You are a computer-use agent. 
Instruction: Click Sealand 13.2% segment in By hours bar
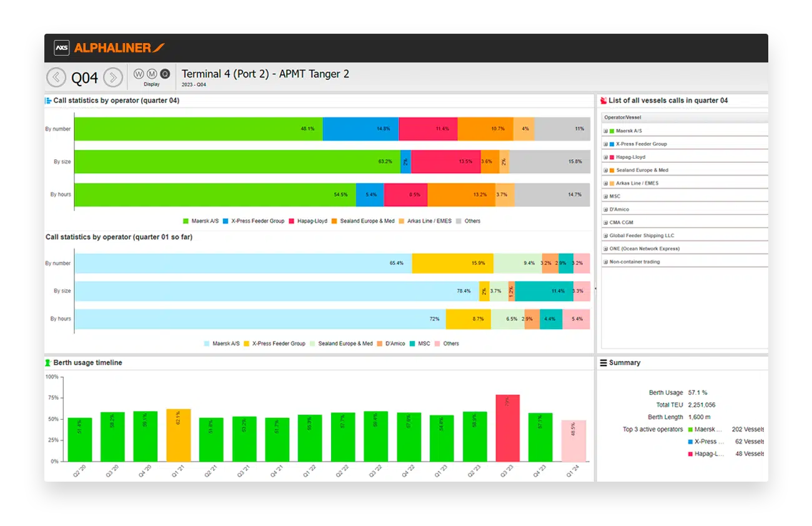pyautogui.click(x=462, y=194)
